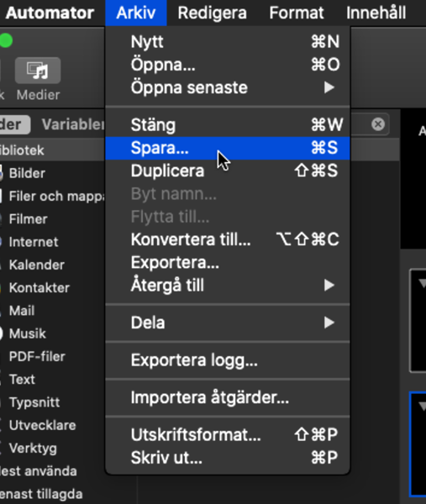Choose Exportera logg… option
Screen dimensions: 426x504
tap(228, 360)
